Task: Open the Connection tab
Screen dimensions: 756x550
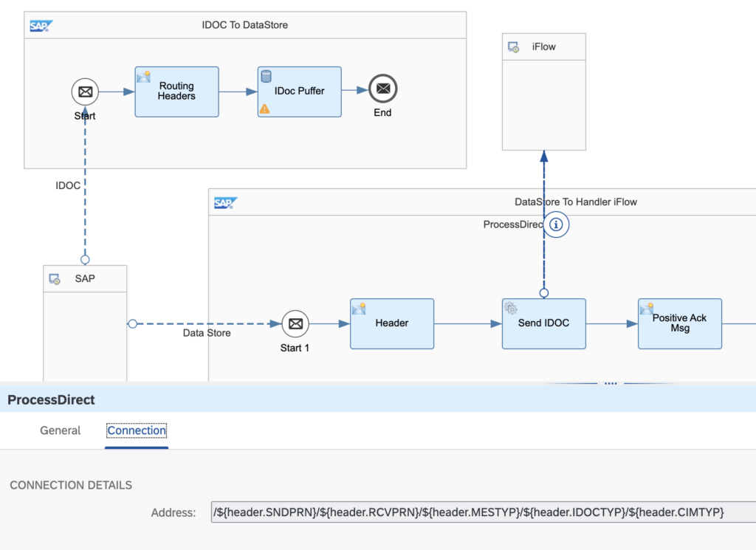Action: pyautogui.click(x=137, y=430)
